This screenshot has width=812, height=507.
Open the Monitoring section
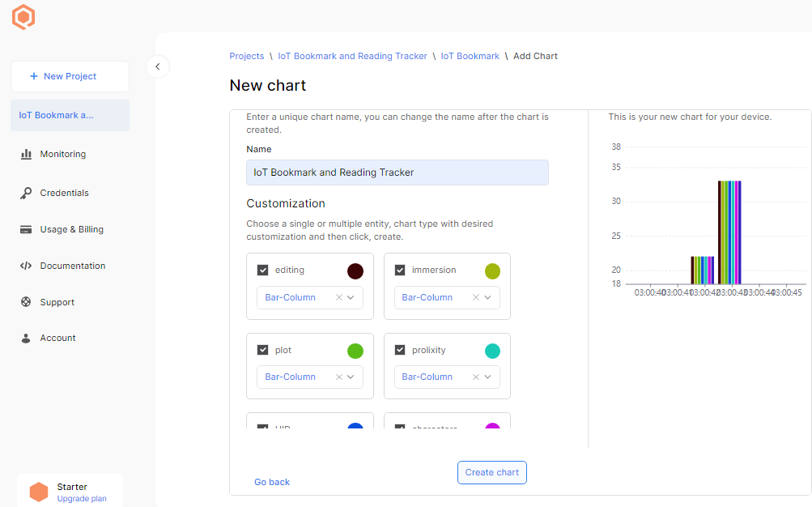65,154
